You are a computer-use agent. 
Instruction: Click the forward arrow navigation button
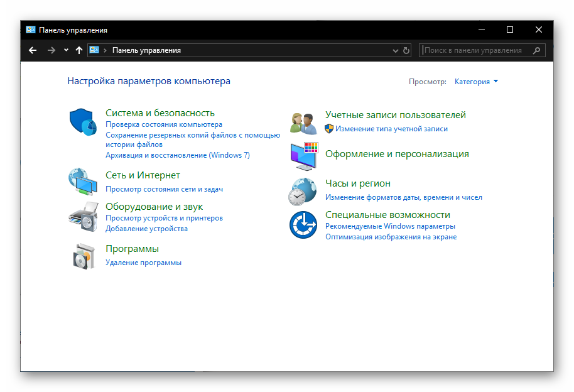click(51, 50)
